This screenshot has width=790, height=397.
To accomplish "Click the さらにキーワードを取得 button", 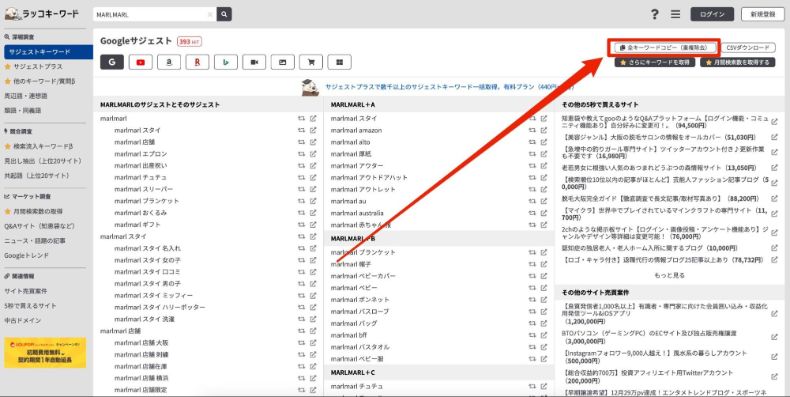I will pyautogui.click(x=655, y=62).
